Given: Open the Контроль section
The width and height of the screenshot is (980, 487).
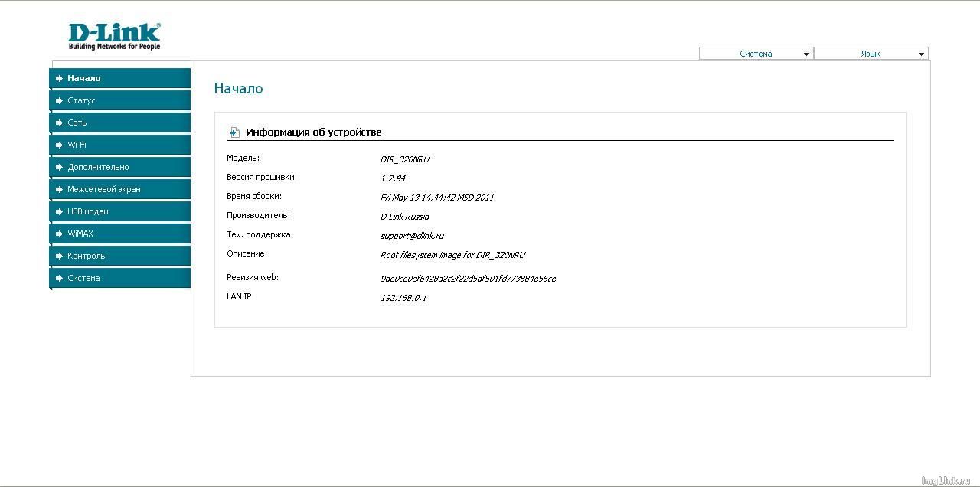Looking at the screenshot, I should point(120,256).
